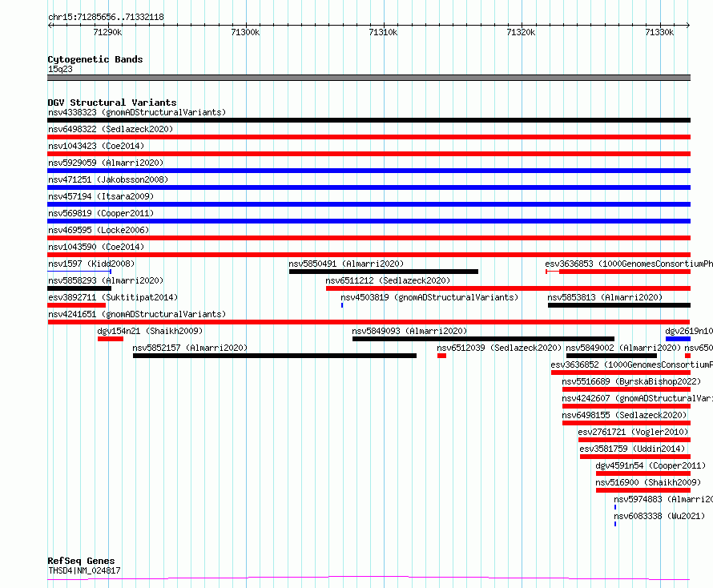Screen dimensions: 713x588
Task: Select nsv5852157 (Almarri2020) label
Action: coord(190,348)
